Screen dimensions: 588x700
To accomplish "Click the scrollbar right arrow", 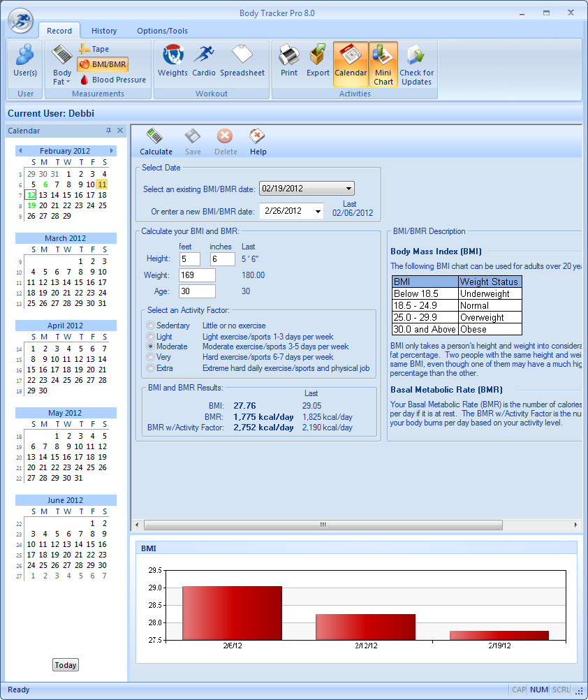I will point(575,525).
